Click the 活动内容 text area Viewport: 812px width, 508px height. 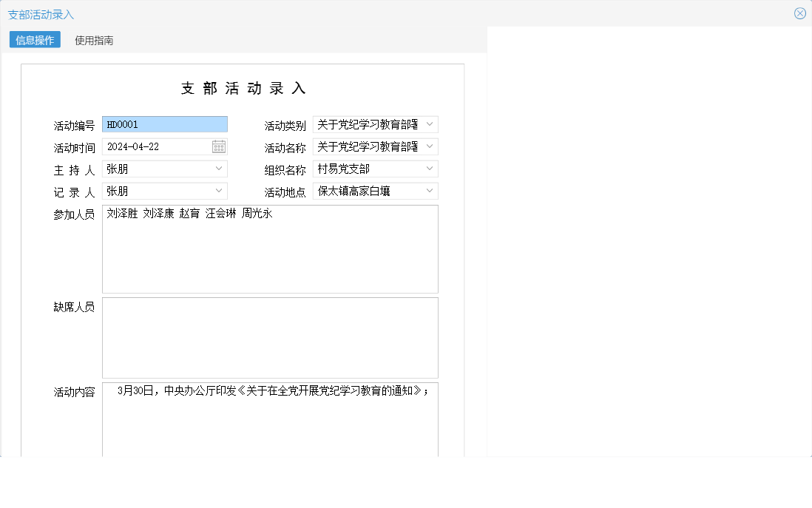click(x=270, y=421)
